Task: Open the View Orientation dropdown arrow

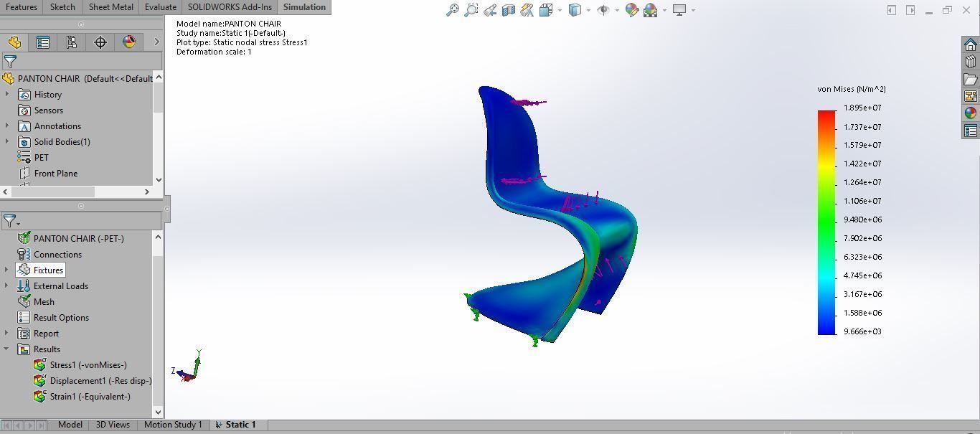Action: click(560, 10)
